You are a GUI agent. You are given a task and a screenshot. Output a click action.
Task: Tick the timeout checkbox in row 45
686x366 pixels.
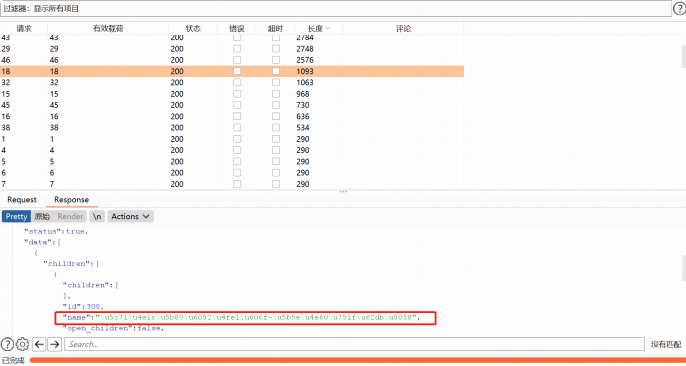click(x=276, y=105)
